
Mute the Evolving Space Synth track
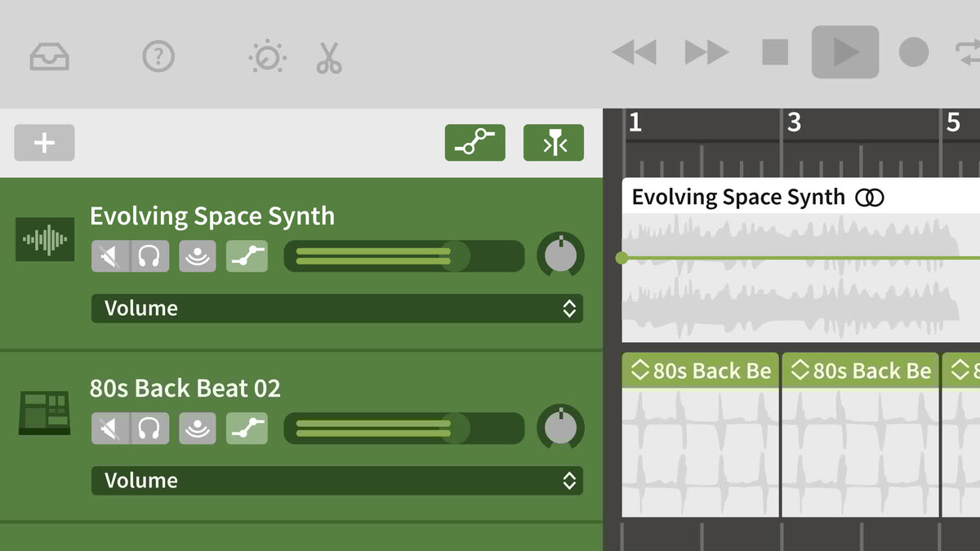tap(109, 256)
